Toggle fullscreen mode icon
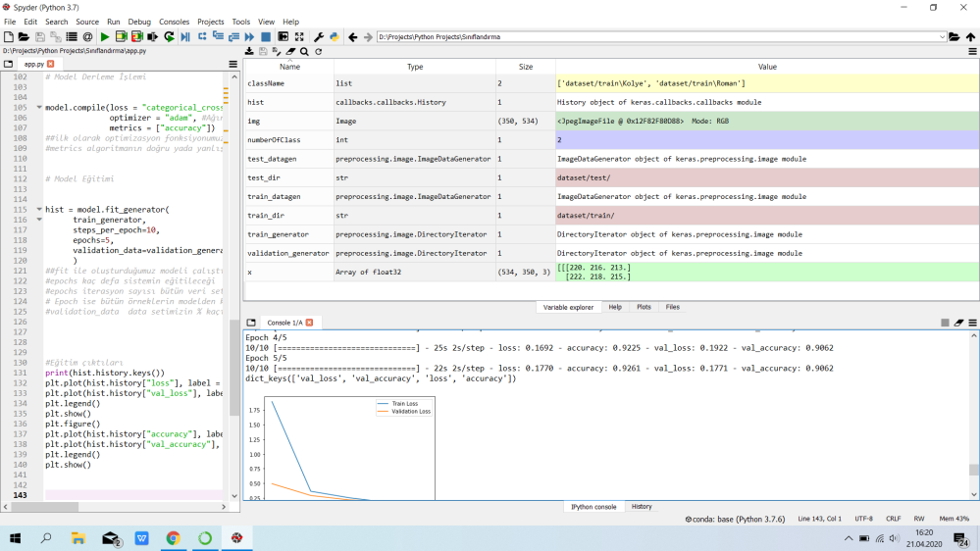980x551 pixels. pyautogui.click(x=299, y=37)
